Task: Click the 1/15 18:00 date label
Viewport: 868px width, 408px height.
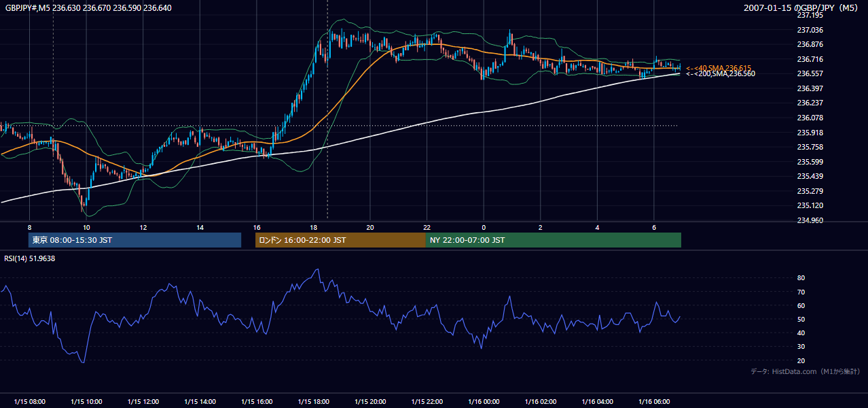Action: pos(313,402)
